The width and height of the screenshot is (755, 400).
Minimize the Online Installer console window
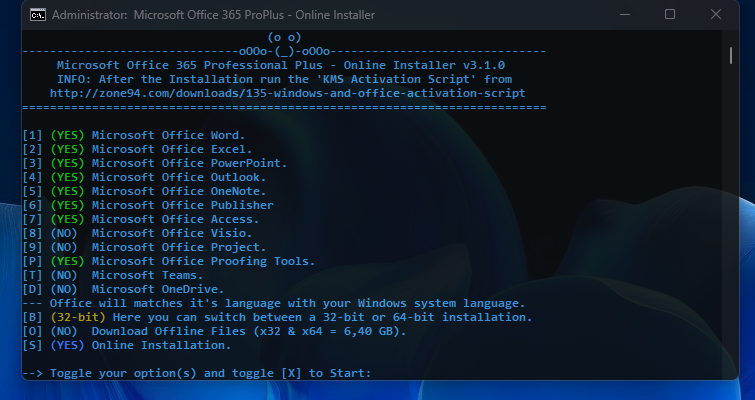coord(625,15)
